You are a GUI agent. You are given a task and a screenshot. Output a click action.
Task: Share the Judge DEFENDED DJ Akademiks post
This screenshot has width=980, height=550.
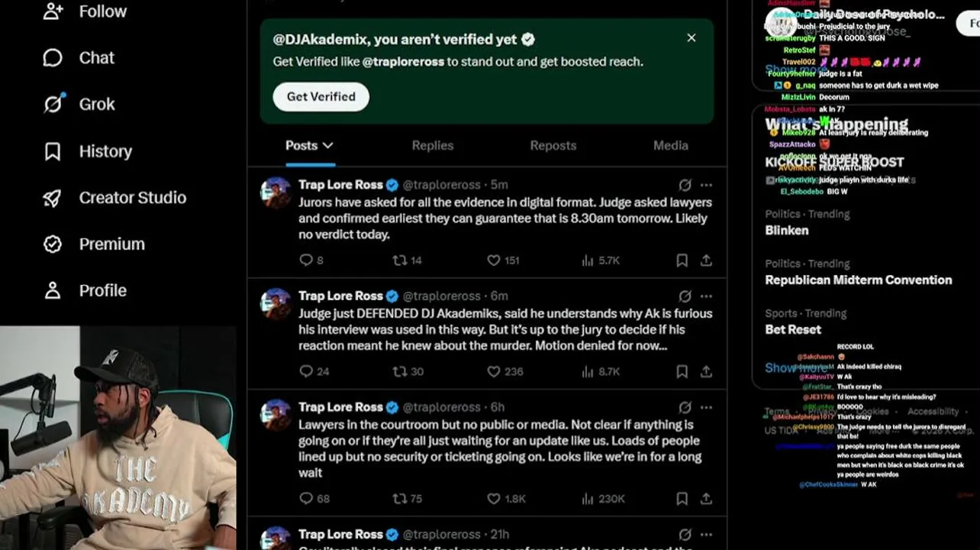(x=706, y=371)
